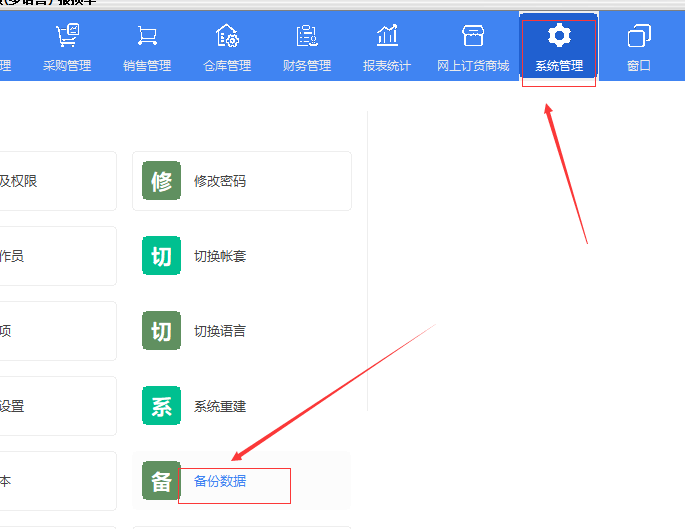Click the 备 icon for 备份数据

pos(161,481)
